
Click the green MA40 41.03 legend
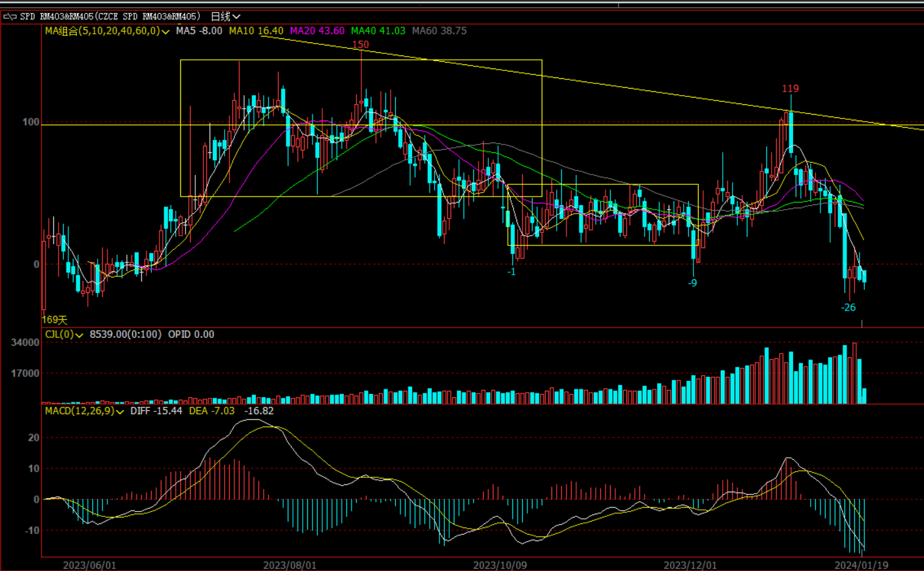(x=378, y=31)
